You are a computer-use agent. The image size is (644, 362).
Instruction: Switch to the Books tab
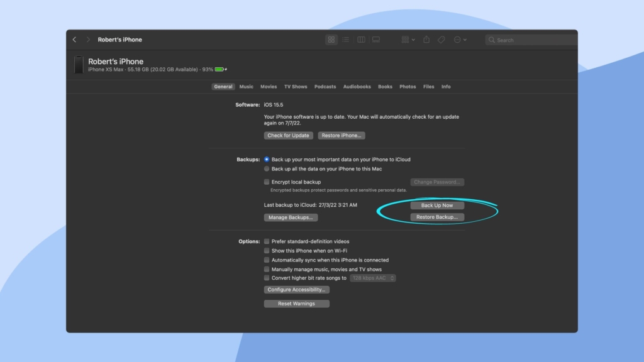(x=385, y=87)
